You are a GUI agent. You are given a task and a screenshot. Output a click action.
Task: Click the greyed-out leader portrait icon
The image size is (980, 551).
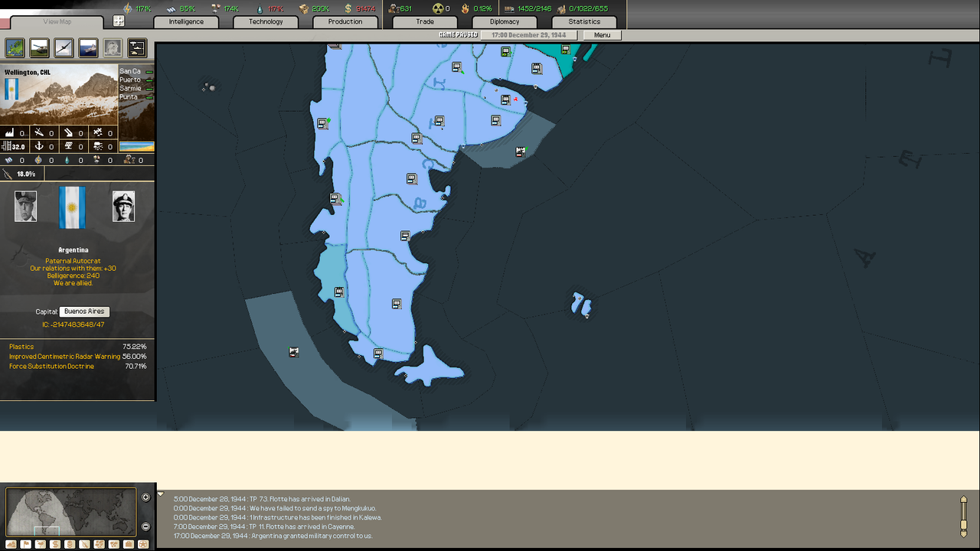tap(113, 48)
